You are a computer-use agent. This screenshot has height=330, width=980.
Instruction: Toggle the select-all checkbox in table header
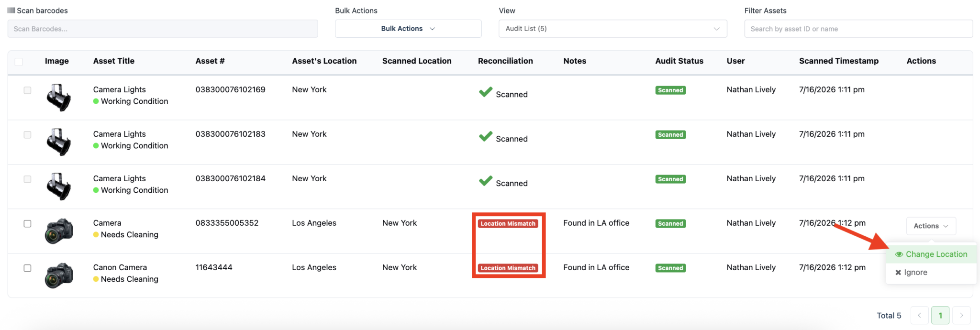(19, 62)
